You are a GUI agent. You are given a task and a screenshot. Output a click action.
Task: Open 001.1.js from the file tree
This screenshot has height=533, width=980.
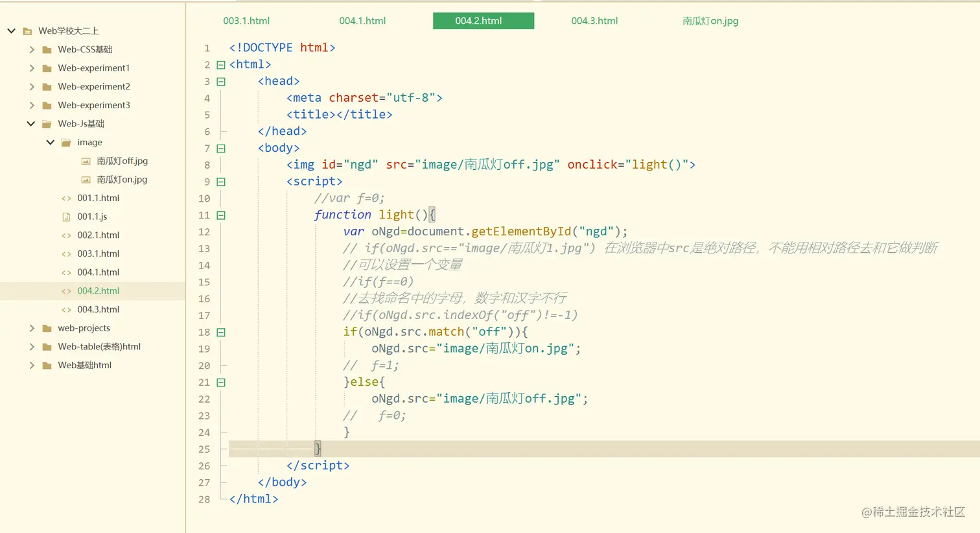[92, 217]
